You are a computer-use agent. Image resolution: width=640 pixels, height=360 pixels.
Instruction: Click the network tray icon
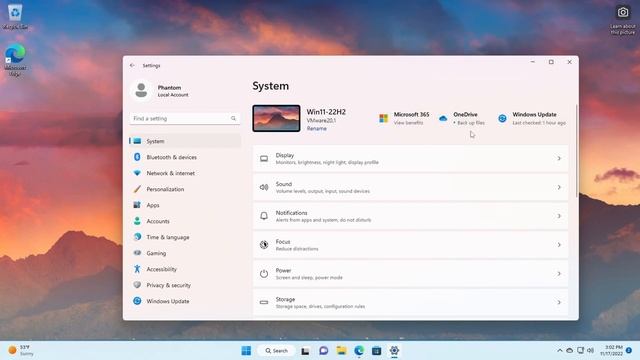580,351
